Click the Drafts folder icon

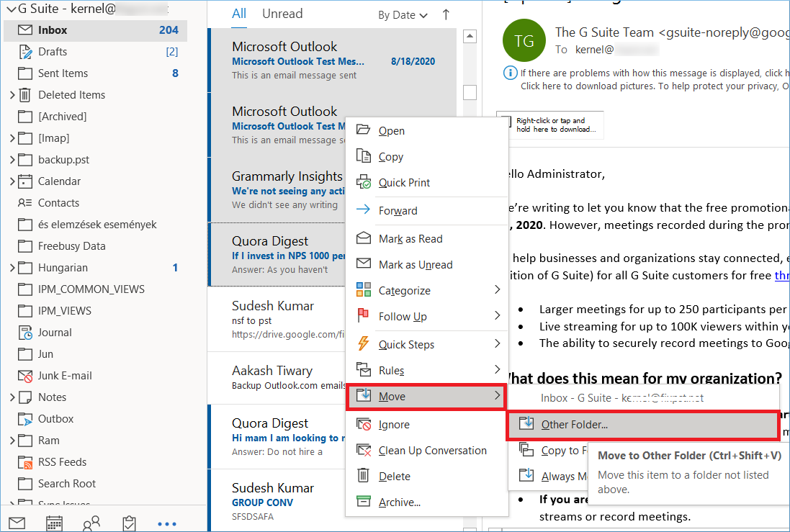click(24, 52)
